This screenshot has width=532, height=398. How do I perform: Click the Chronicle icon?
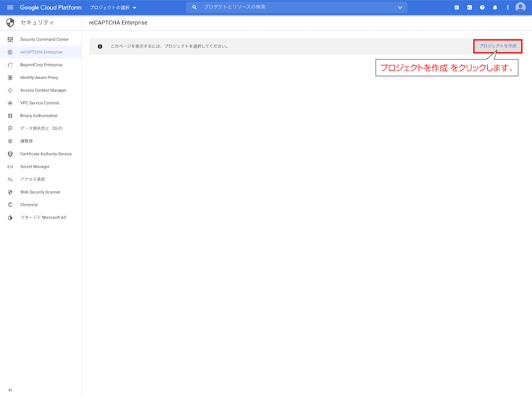point(10,205)
